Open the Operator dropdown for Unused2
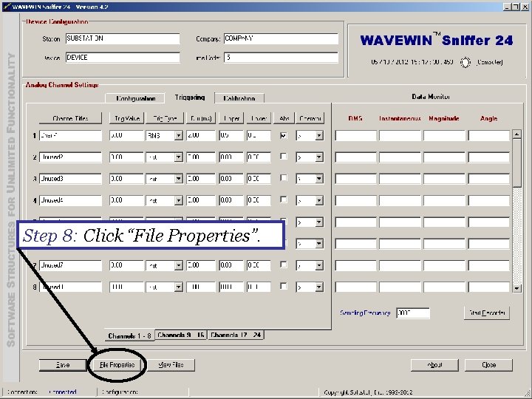This screenshot has height=399, width=532. click(x=319, y=157)
